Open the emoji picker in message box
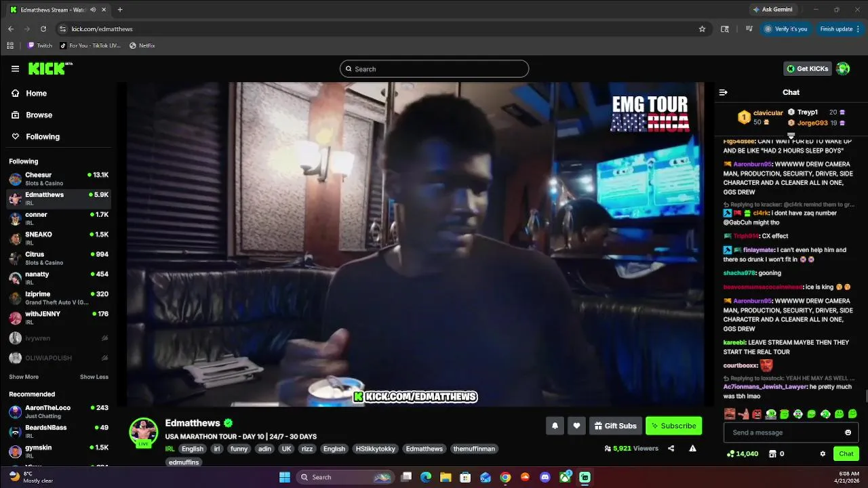Screen dimensions: 868x488 click(x=848, y=432)
